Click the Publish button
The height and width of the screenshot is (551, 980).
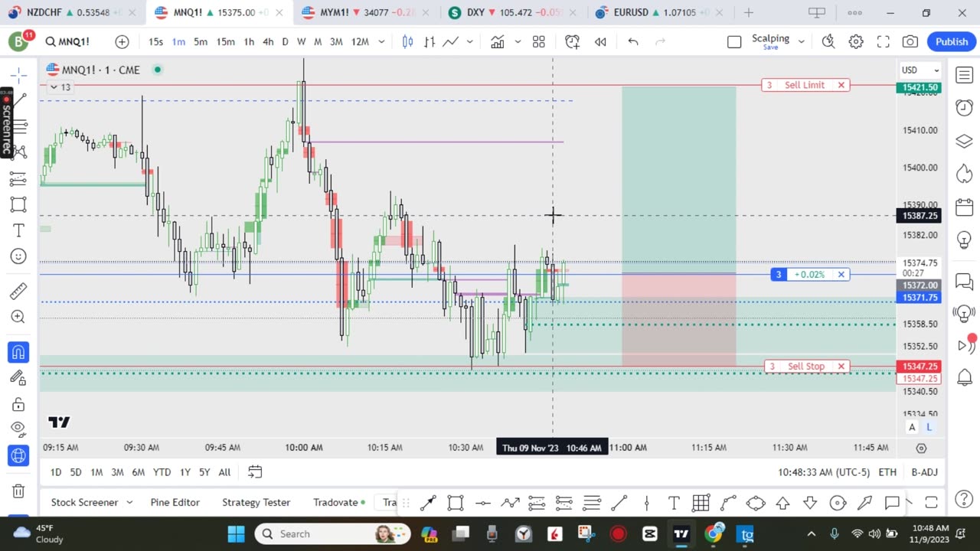point(952,41)
